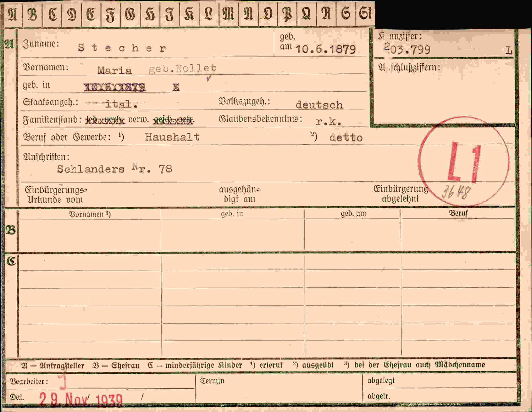Click the crossed-out date in geb. in field

click(x=114, y=87)
